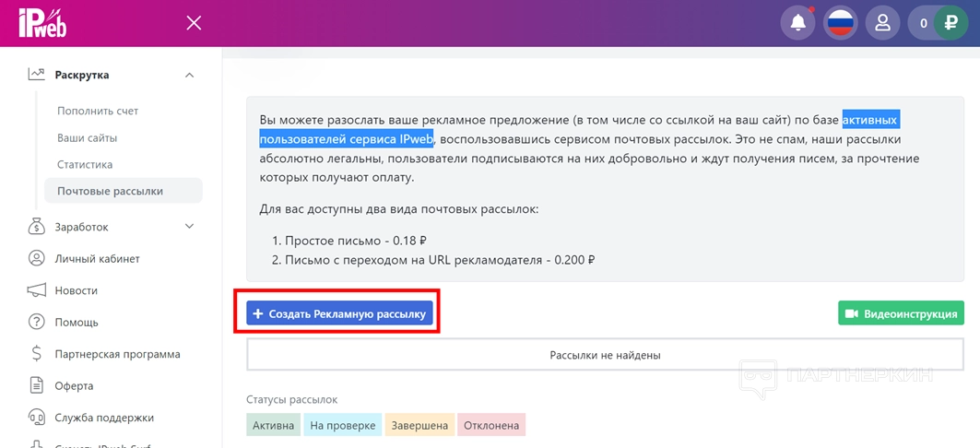Click the Служба поддержки headset icon

tap(37, 417)
